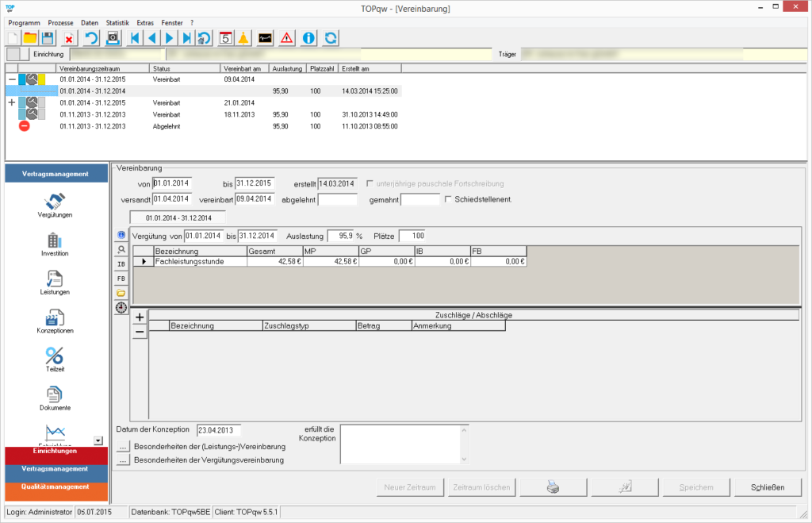Click the Schließen button
This screenshot has height=523, width=812.
(x=767, y=486)
